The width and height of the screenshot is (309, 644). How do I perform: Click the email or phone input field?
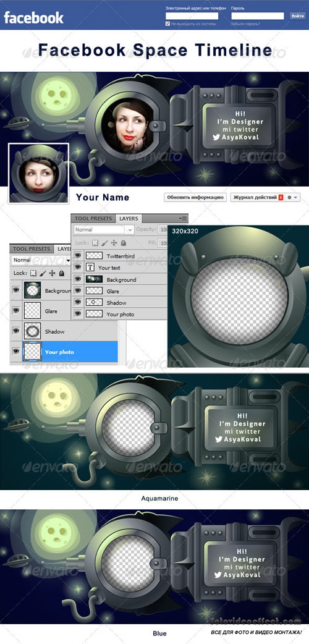click(192, 16)
